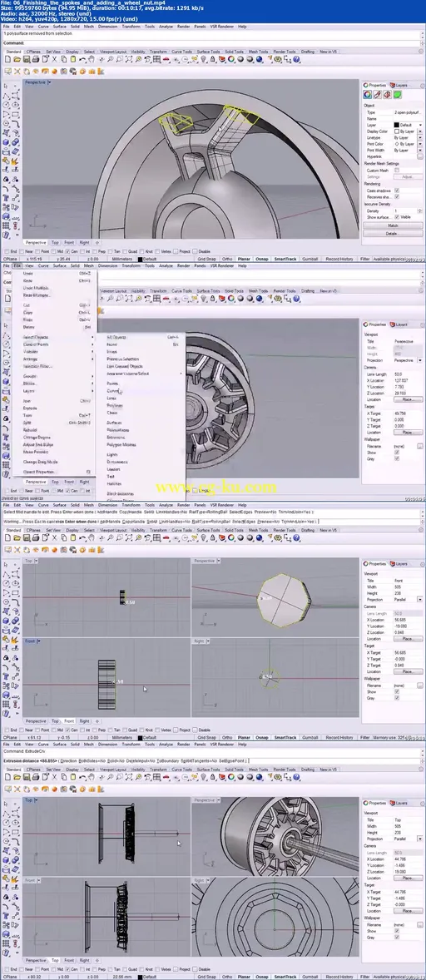
Task: Click Lens Length 50.0 field in Edit-menu frame
Action: tap(409, 374)
